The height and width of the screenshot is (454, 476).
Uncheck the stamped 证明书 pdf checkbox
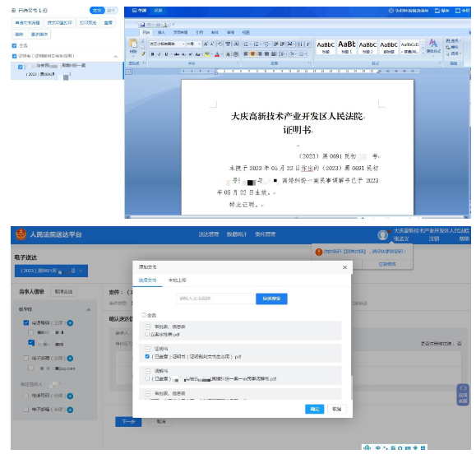point(147,356)
